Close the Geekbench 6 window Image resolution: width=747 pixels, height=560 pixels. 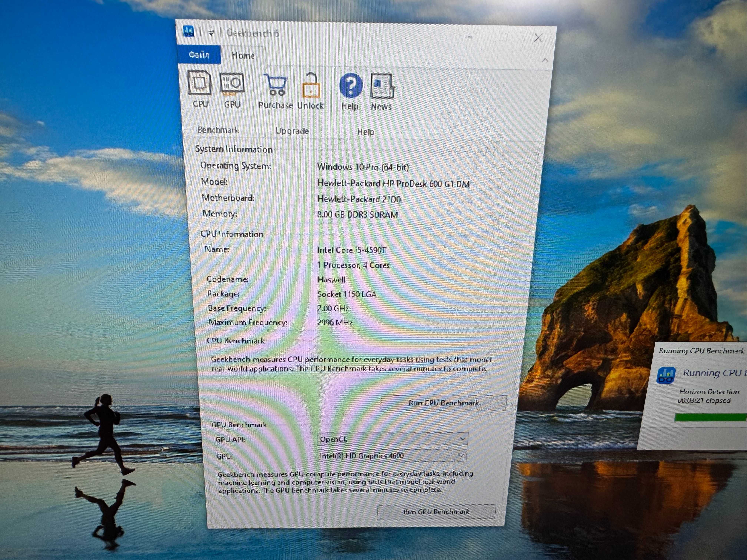538,38
